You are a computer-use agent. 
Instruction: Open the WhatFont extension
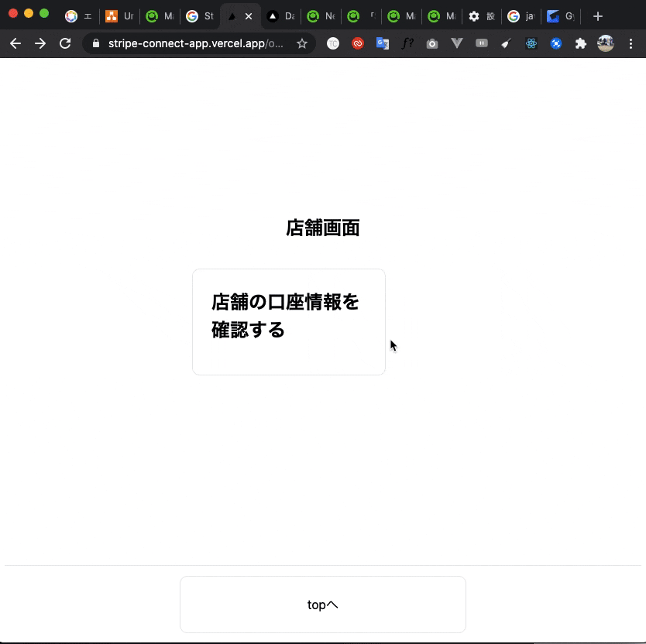[x=408, y=43]
